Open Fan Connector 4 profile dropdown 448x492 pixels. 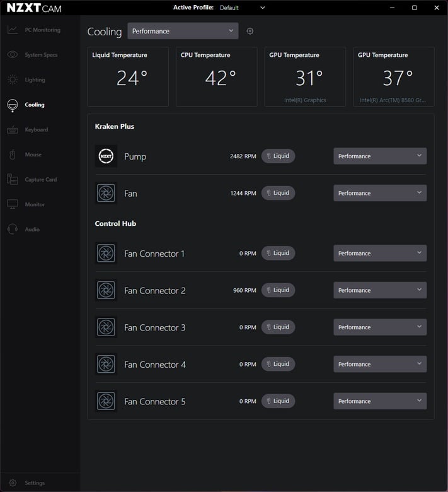coord(380,364)
